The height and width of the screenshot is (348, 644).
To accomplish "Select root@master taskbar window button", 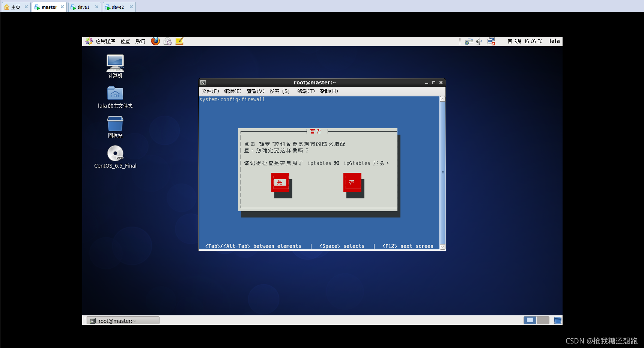I will tap(123, 320).
